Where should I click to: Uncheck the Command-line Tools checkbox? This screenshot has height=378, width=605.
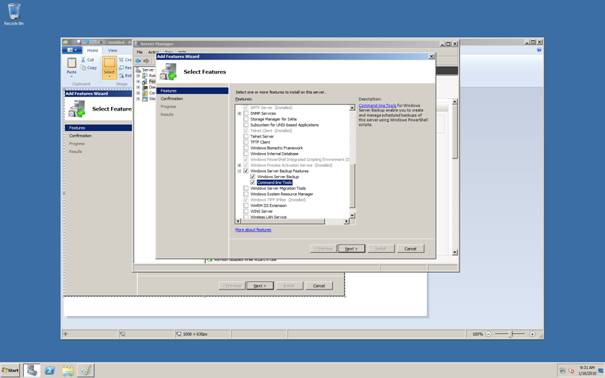(x=253, y=182)
